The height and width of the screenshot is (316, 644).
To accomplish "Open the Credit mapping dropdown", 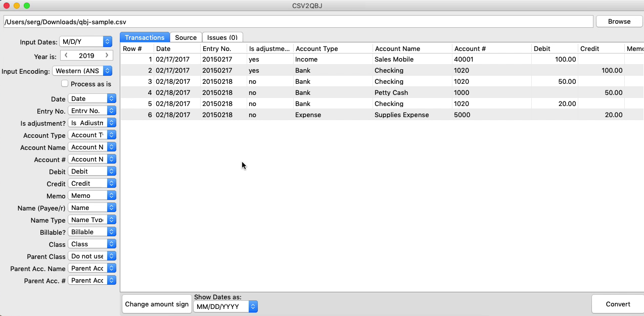I will point(92,183).
